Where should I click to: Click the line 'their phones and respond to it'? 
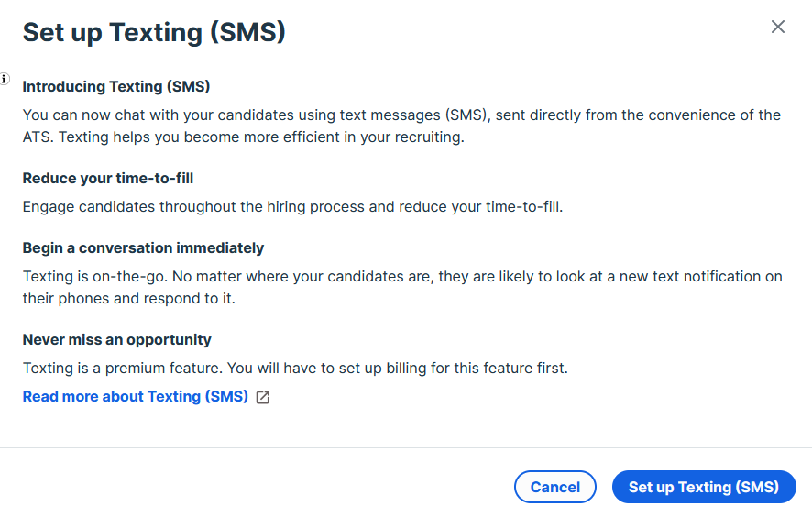coord(126,299)
